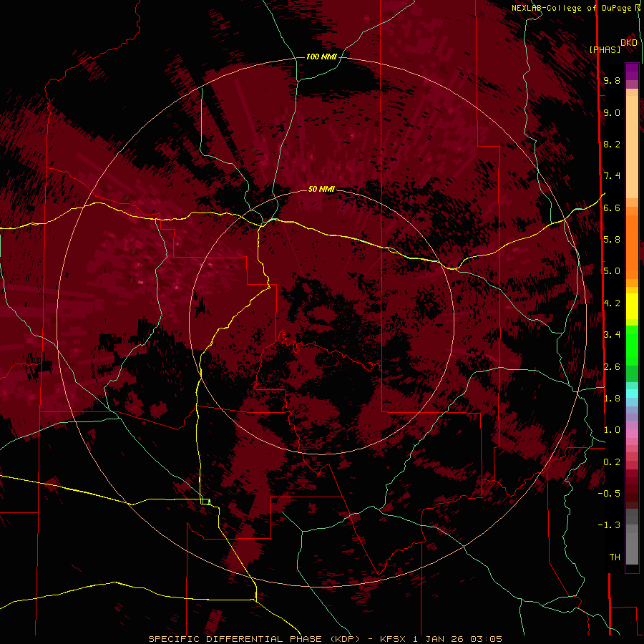Click the 3.4 value on the color scale
Screen dimensions: 644x644
(612, 335)
